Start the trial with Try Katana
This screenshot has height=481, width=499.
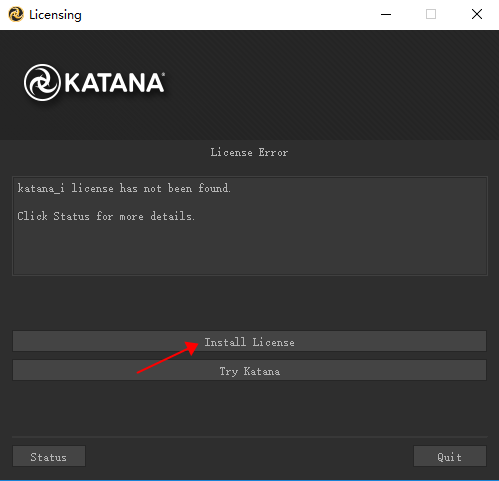[x=249, y=370]
